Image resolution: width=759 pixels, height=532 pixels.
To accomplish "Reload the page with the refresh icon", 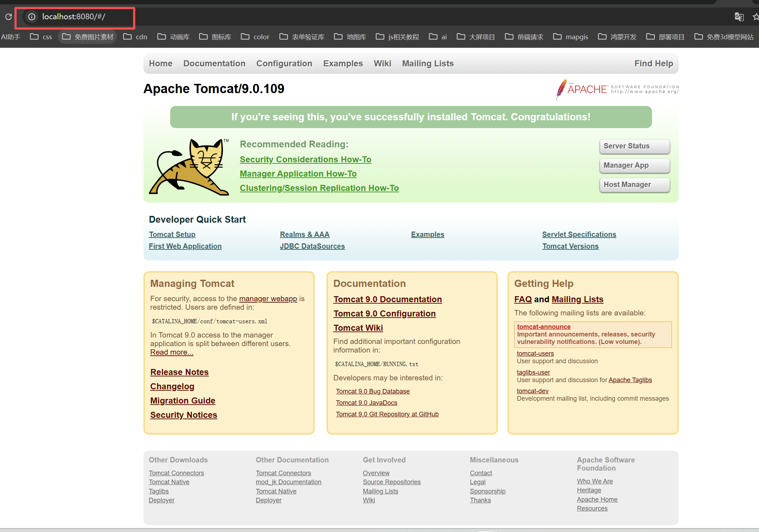I will click(9, 17).
